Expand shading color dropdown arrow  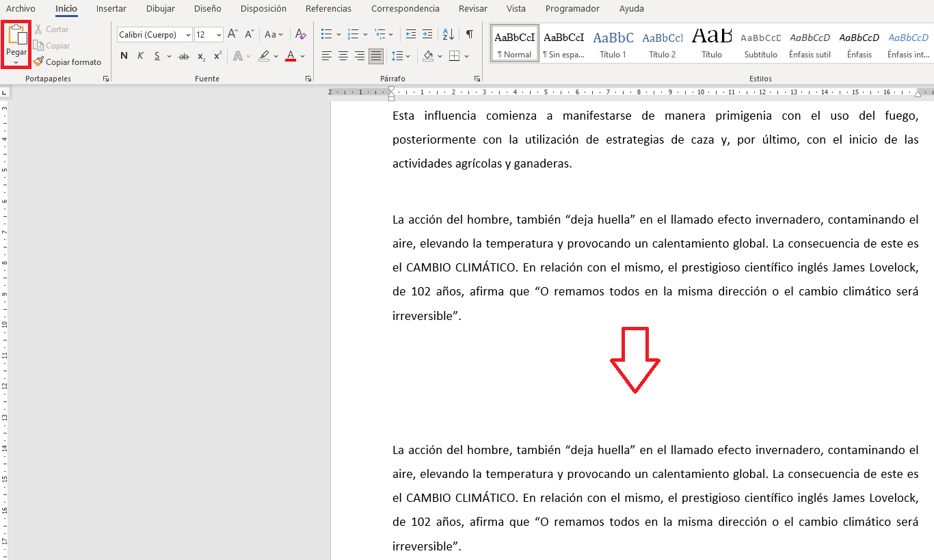pyautogui.click(x=440, y=56)
